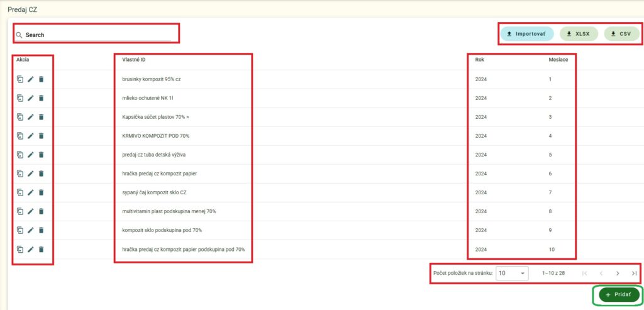Download the table as CSV
The image size is (644, 310).
(x=621, y=34)
